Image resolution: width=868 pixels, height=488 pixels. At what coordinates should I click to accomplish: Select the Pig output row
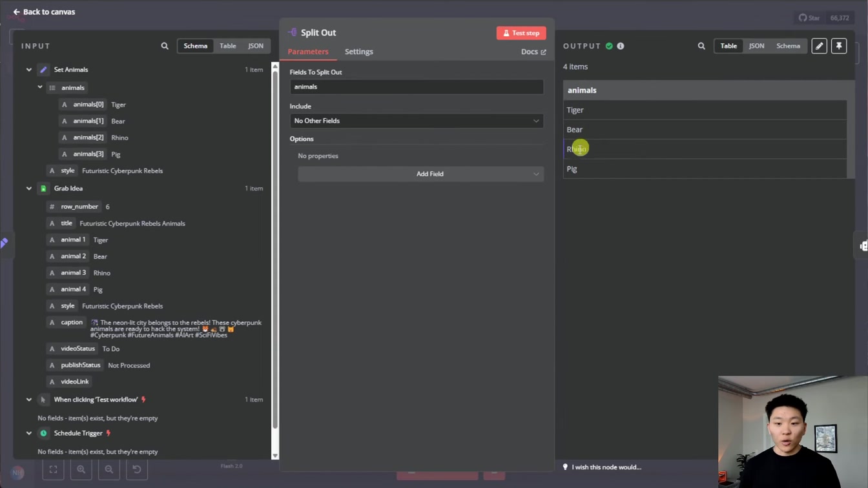point(705,168)
